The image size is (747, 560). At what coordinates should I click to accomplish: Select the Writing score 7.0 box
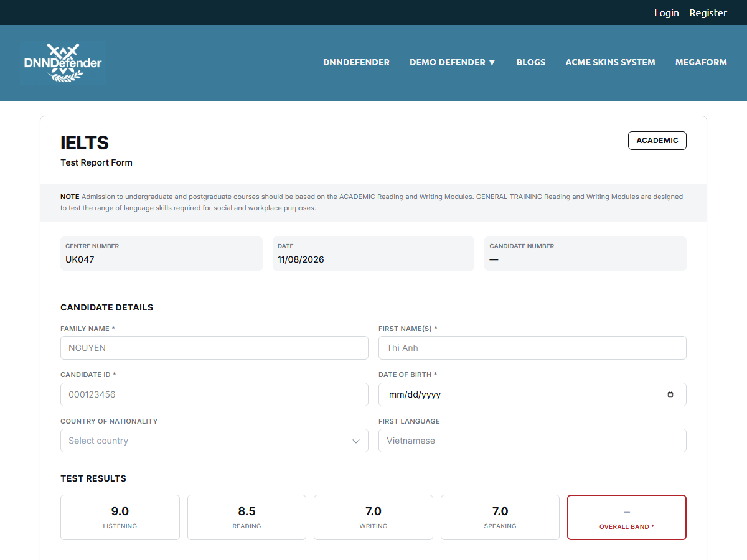[374, 517]
